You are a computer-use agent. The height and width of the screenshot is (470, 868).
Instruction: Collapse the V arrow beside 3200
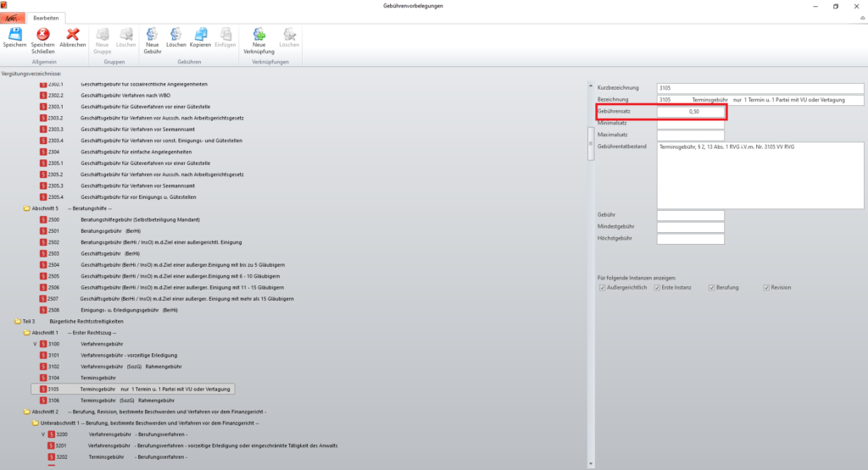(x=43, y=434)
